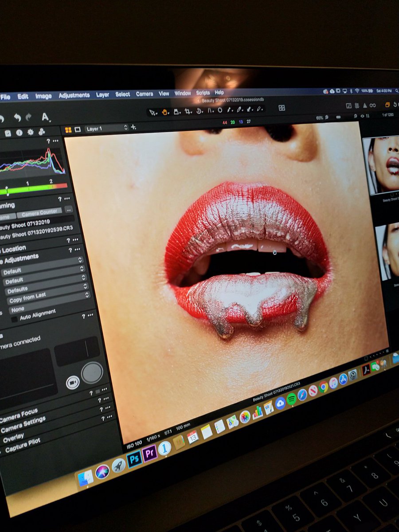
Task: Switch to multi-view grid mode
Action: tap(68, 130)
